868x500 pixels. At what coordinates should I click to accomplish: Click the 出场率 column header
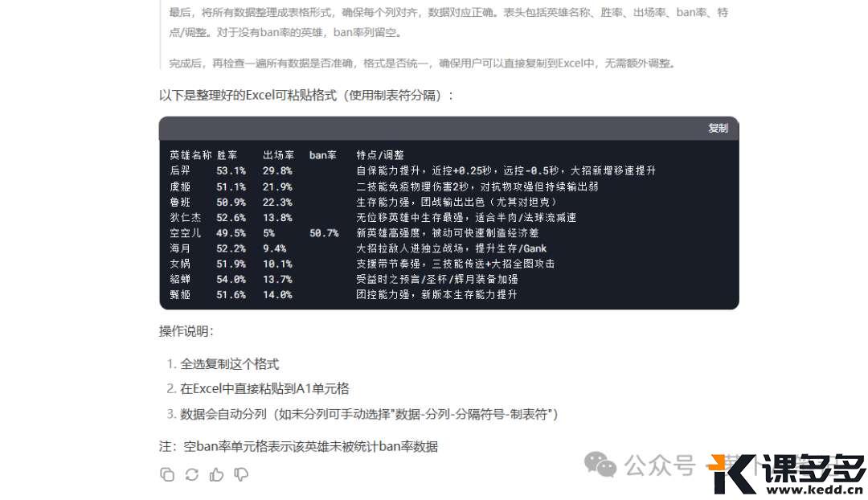pyautogui.click(x=278, y=155)
